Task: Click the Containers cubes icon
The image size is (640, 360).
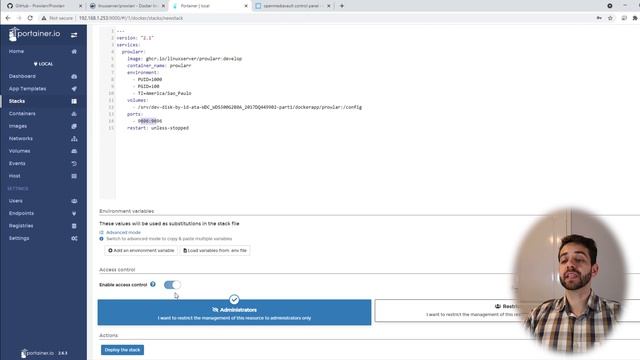Action: (x=74, y=114)
